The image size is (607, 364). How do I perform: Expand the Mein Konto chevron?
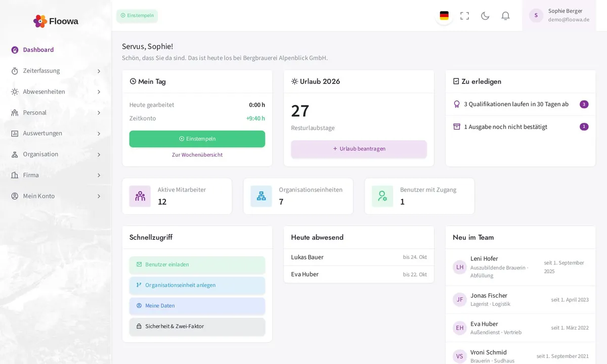(99, 196)
